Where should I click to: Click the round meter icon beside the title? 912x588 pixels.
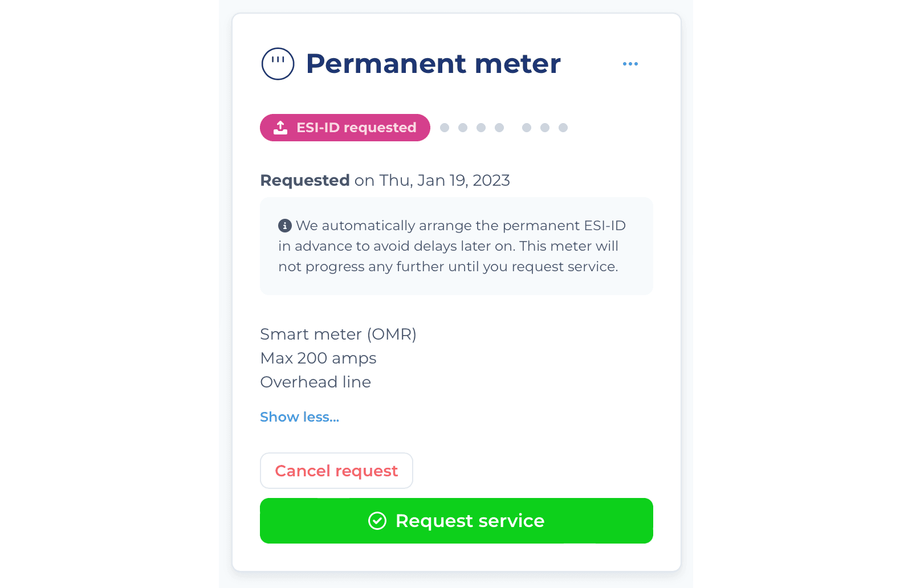(x=278, y=63)
